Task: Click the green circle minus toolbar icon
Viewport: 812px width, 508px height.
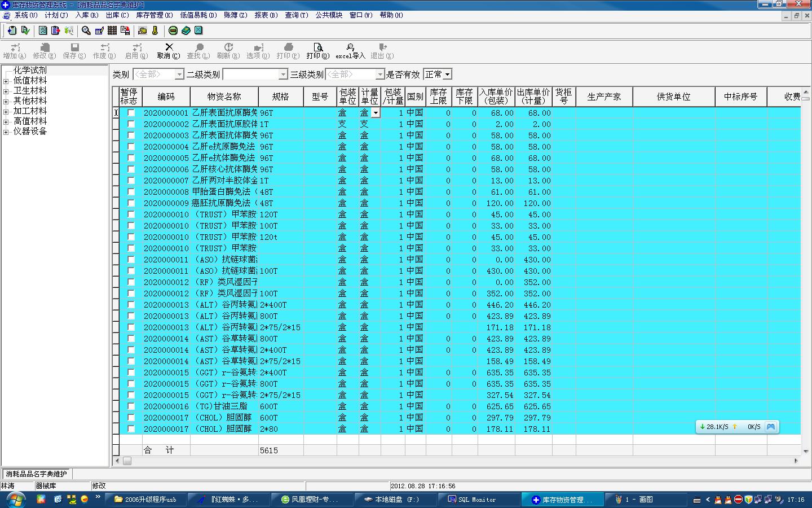Action: (x=173, y=30)
